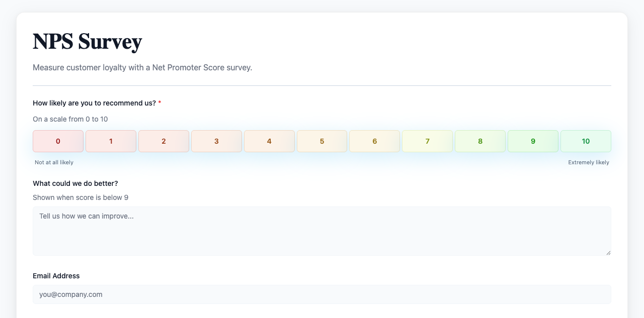Focus the improvement feedback text area
Viewport: 644px width, 318px height.
click(322, 231)
